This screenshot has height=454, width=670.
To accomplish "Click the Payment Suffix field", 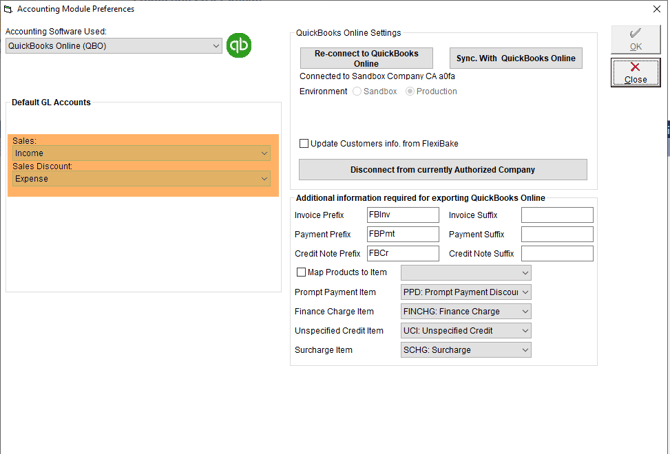I will [557, 234].
